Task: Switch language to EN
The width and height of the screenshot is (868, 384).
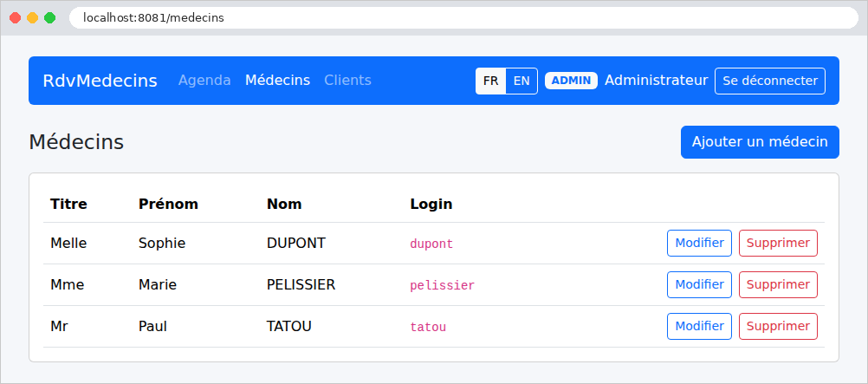Action: (521, 81)
